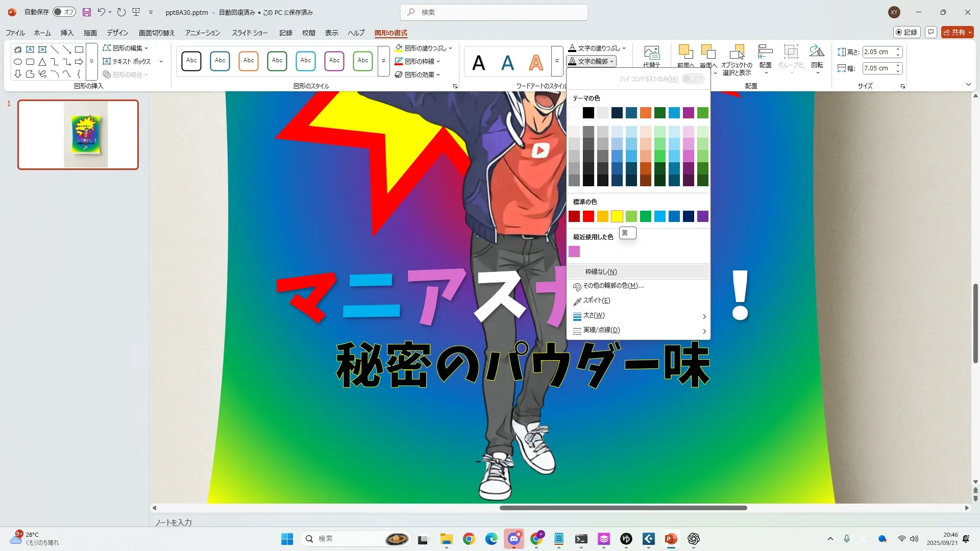This screenshot has width=980, height=551.
Task: Toggle AutoSave (自動保存) switch
Action: 64,12
